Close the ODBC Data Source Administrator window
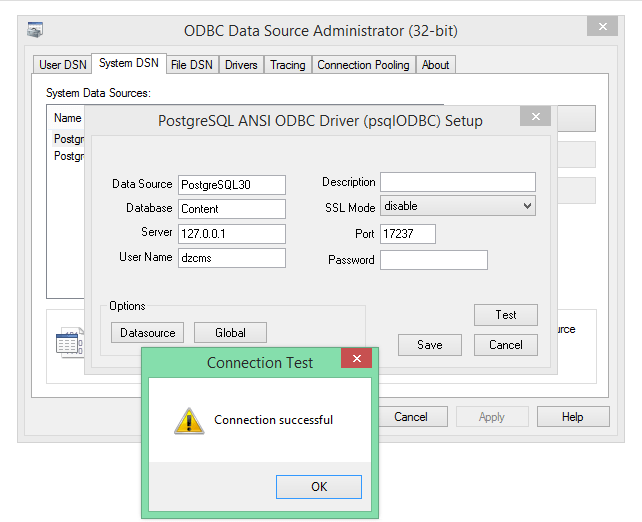 point(602,27)
